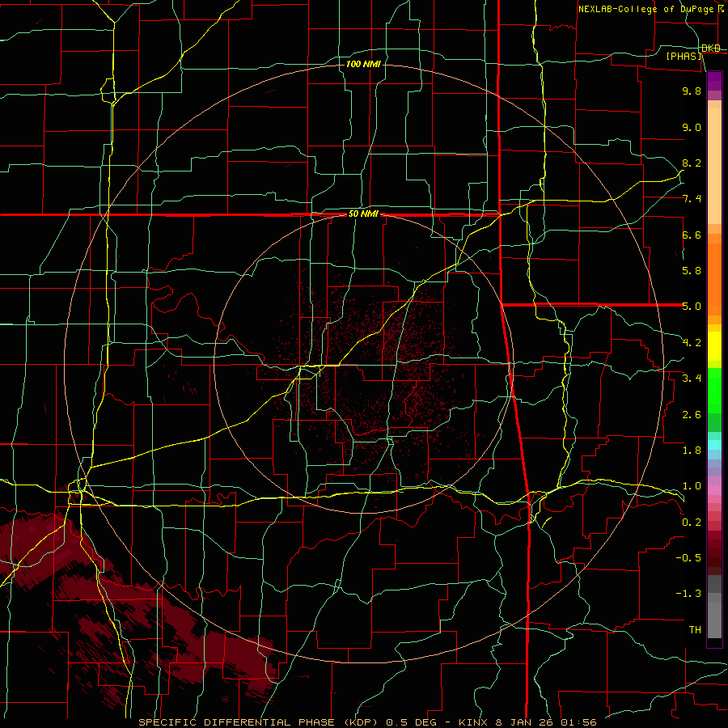Click the [PHAS] legend label
Image resolution: width=728 pixels, height=728 pixels.
click(684, 57)
